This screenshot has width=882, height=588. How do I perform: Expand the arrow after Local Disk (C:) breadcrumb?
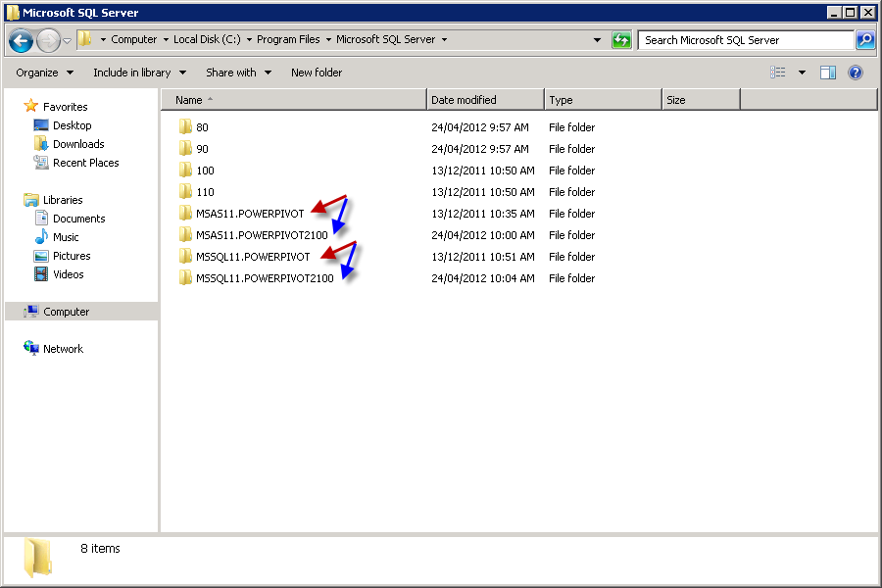(249, 39)
